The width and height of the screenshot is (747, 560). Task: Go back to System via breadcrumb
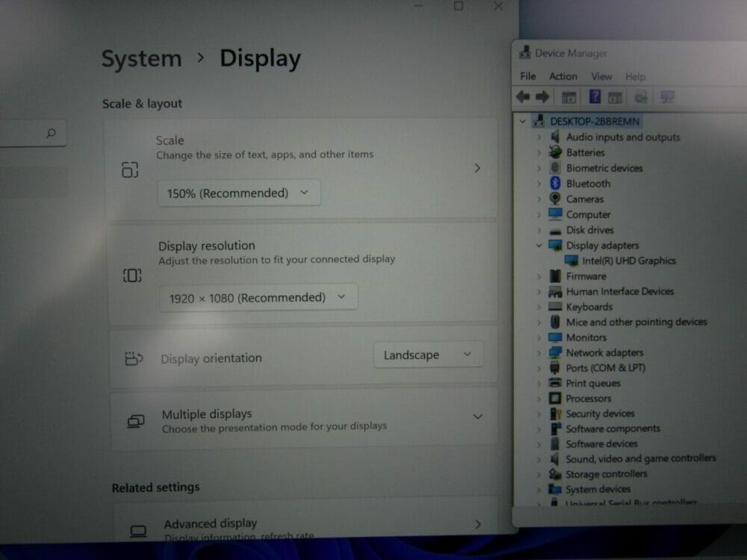point(141,58)
